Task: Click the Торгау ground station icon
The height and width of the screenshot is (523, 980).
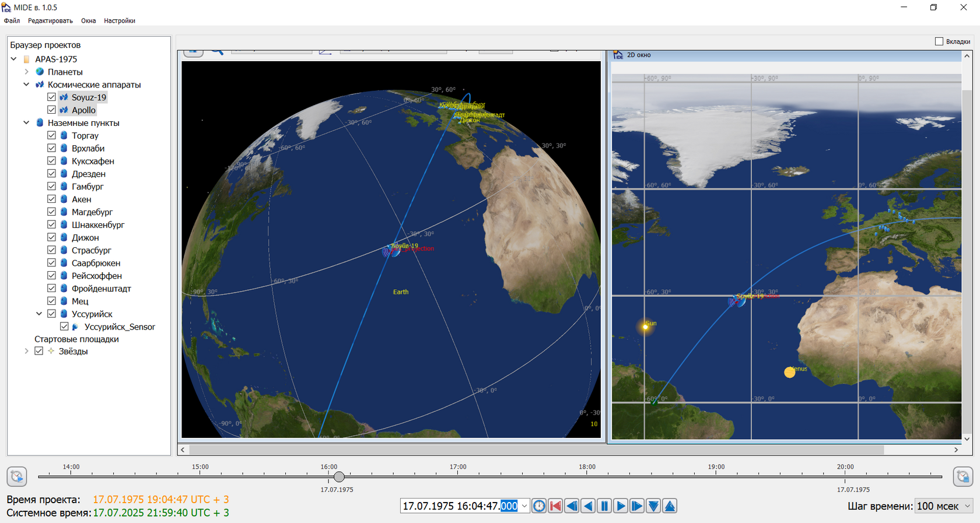Action: click(64, 135)
